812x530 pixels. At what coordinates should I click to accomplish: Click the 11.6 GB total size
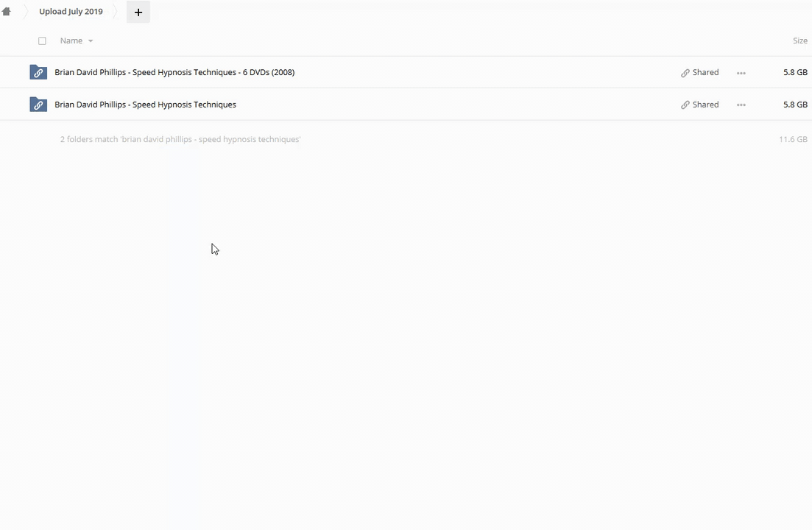(x=793, y=139)
